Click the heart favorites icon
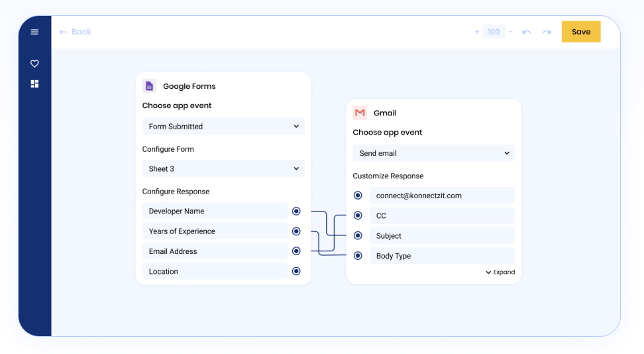Viewport: 644px width, 354px height. tap(34, 64)
